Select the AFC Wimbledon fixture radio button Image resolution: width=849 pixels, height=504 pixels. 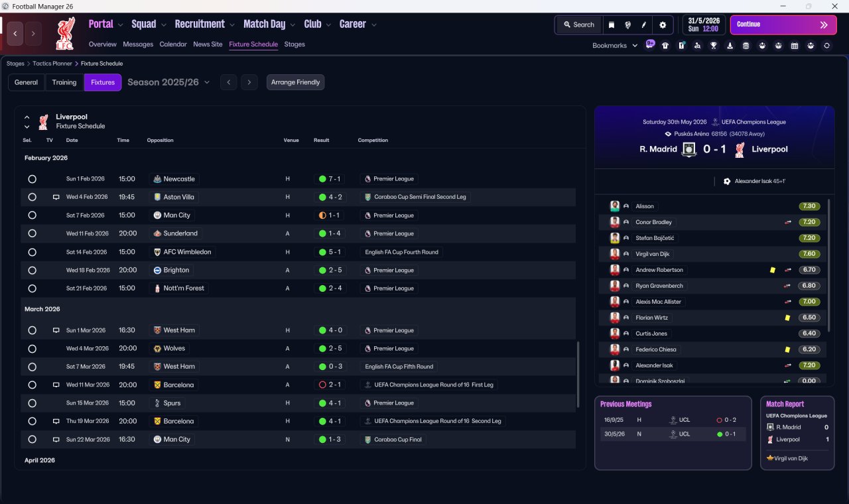[32, 252]
